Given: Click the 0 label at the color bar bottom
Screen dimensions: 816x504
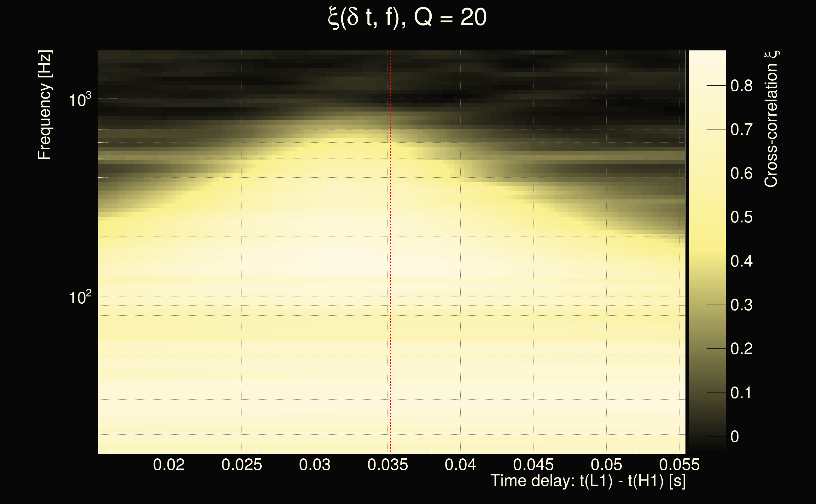Looking at the screenshot, I should click(735, 437).
